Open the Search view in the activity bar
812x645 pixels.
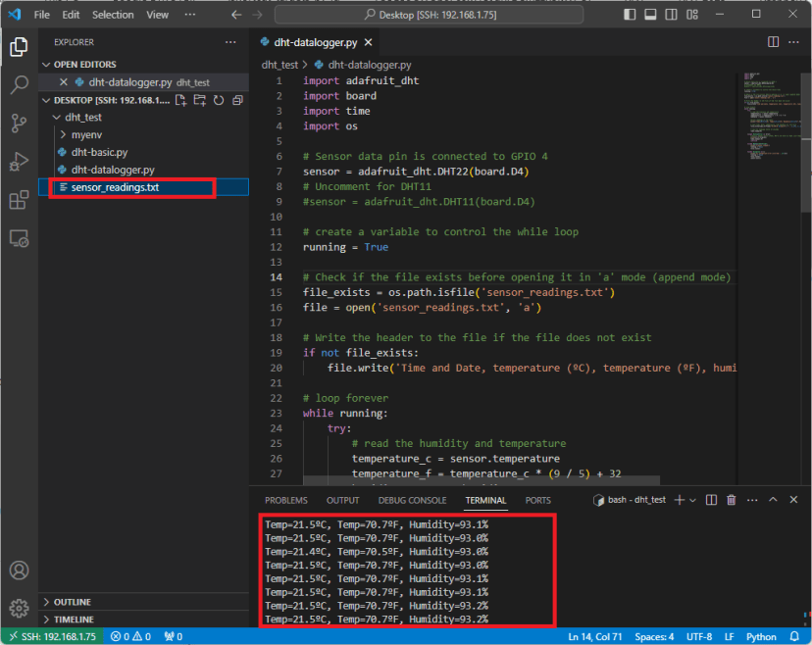20,83
